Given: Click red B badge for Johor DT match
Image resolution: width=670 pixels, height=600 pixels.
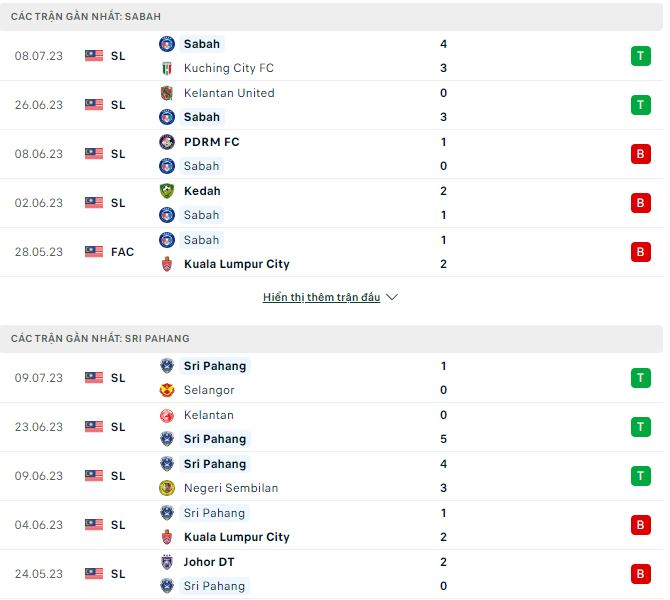Looking at the screenshot, I should tap(640, 574).
